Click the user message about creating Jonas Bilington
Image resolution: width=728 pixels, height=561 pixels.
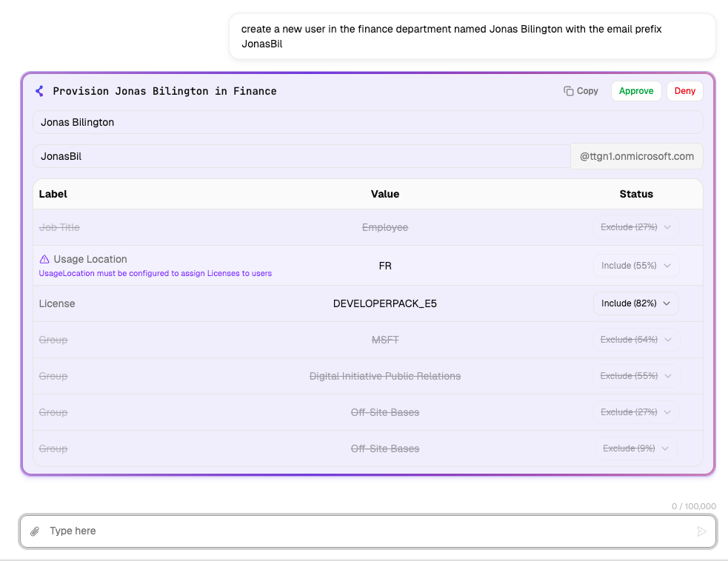click(x=472, y=36)
